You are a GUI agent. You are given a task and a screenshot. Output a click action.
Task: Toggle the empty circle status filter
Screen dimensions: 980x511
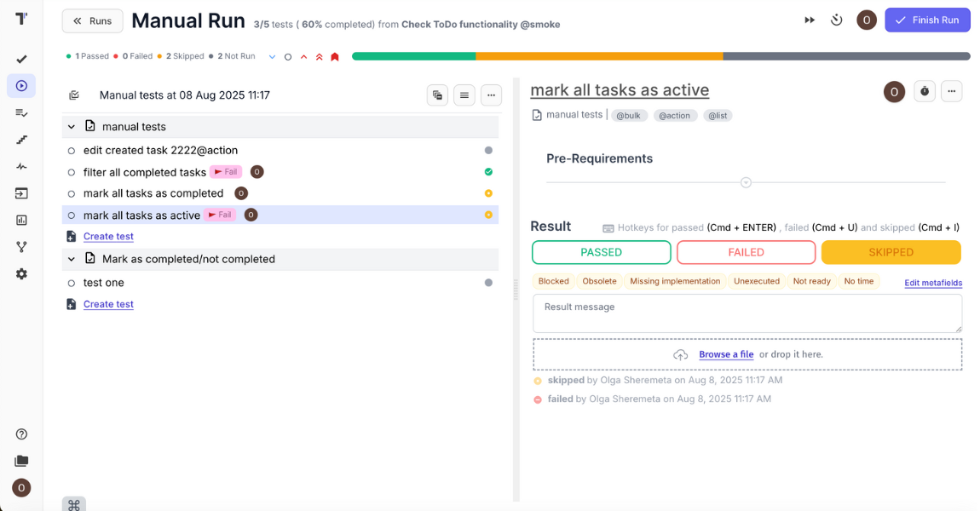[287, 55]
